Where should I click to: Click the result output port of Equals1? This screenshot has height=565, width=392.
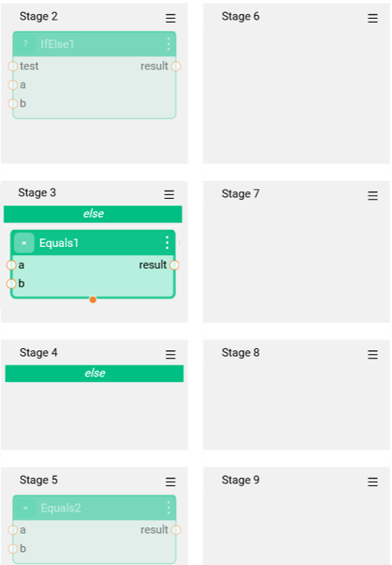click(174, 265)
